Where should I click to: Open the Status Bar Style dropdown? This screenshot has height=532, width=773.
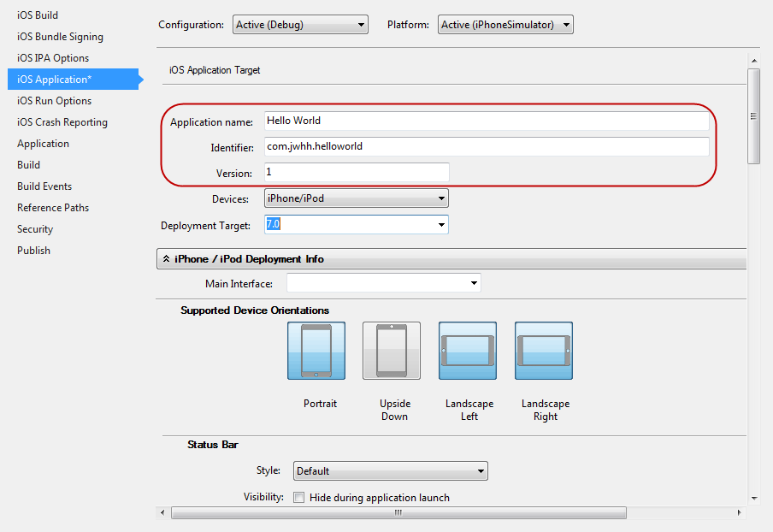point(390,471)
